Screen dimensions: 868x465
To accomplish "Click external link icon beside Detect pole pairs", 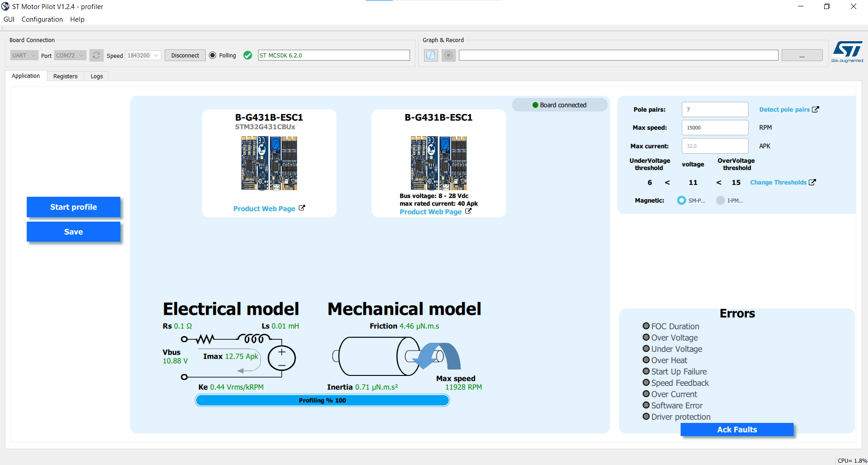I will pos(816,109).
